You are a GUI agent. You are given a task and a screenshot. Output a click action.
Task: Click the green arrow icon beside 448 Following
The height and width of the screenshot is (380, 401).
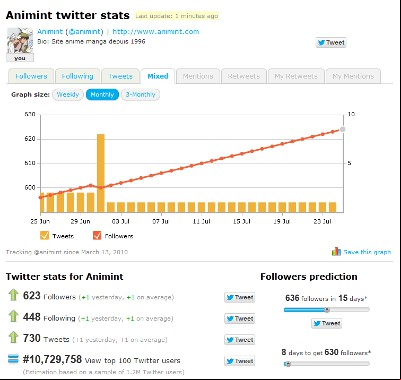pyautogui.click(x=13, y=317)
